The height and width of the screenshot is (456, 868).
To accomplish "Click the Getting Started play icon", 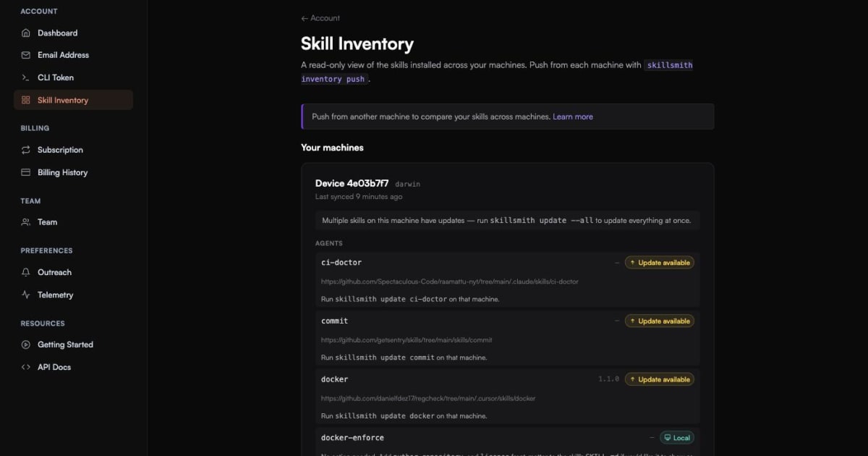I will coord(26,345).
